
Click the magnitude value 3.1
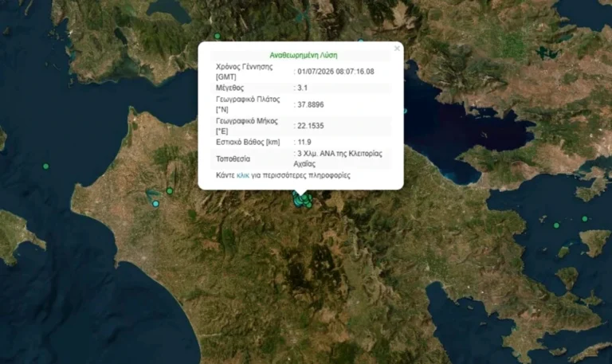(x=303, y=88)
